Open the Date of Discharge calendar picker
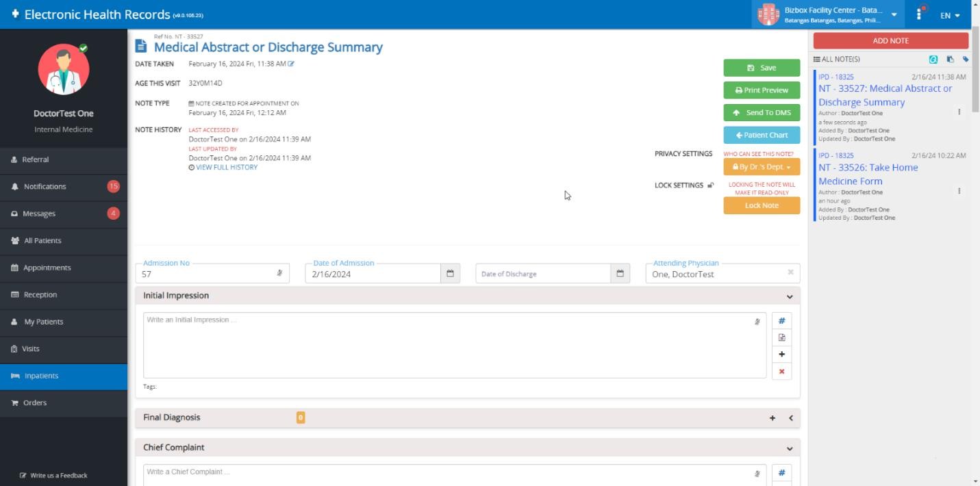 pos(620,274)
